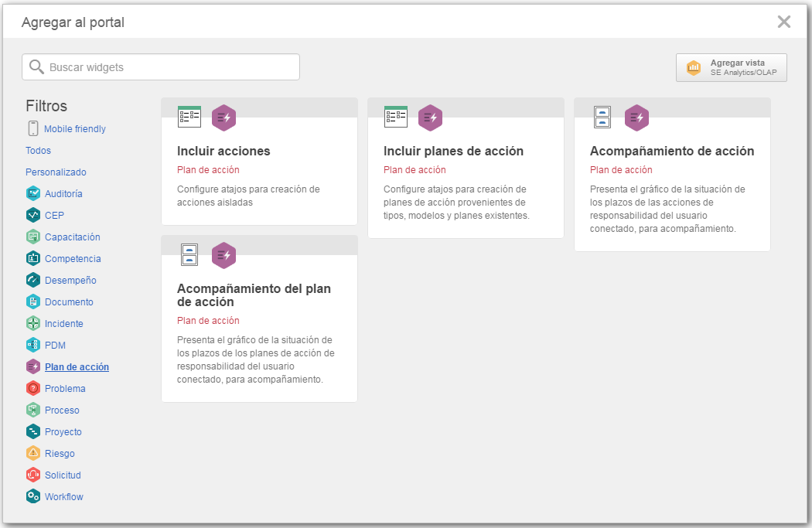Select the Acompañamiento de acción widget title
This screenshot has height=528, width=812.
point(672,152)
